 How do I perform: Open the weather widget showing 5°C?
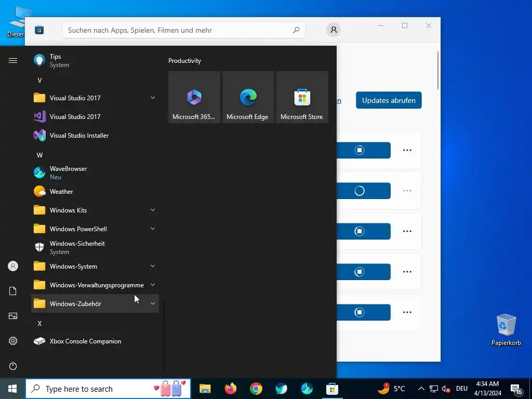click(x=392, y=389)
